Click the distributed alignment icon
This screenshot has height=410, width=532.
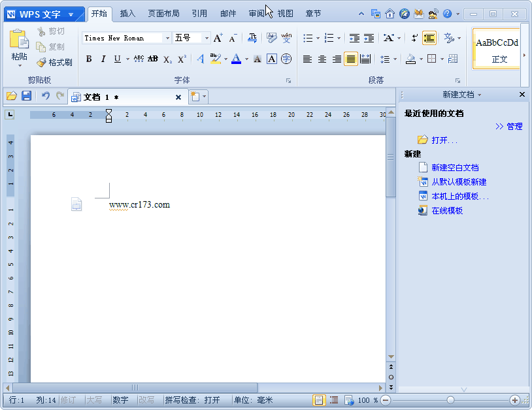365,59
